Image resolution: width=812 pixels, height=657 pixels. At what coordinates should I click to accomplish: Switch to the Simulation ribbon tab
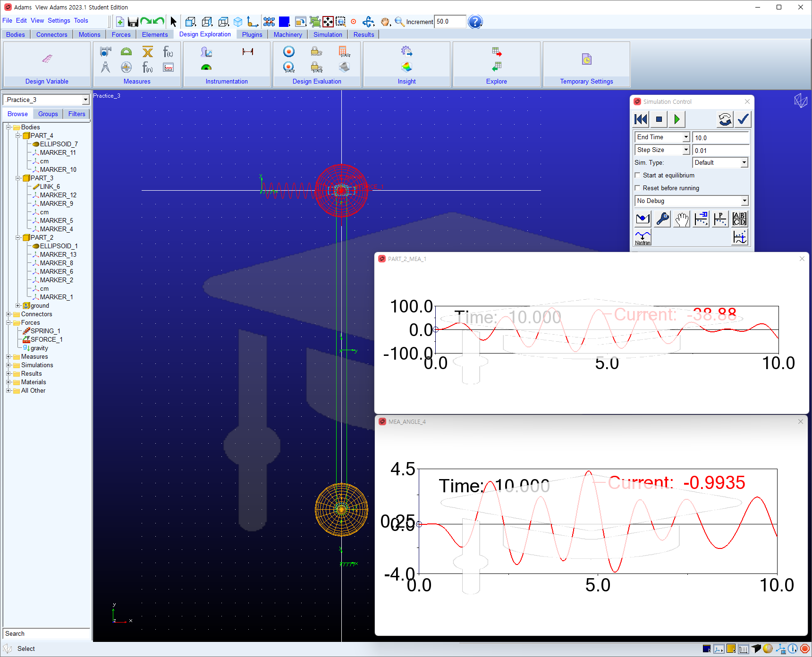click(x=328, y=34)
